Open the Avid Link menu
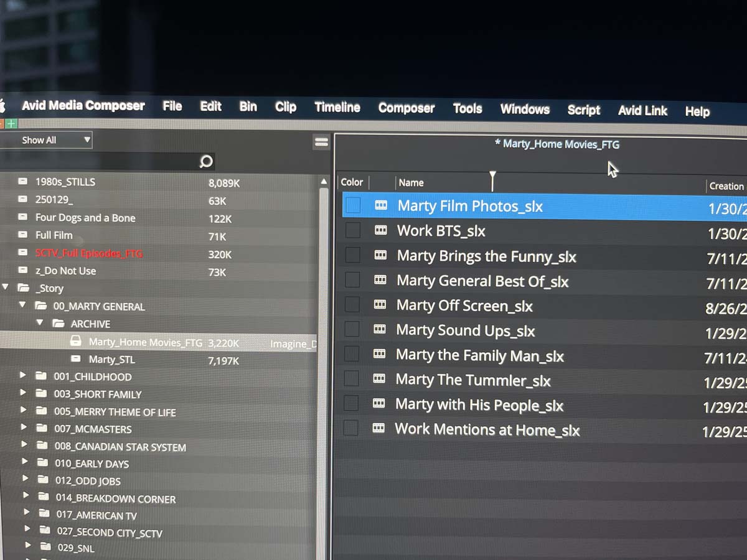This screenshot has height=560, width=747. coord(642,111)
